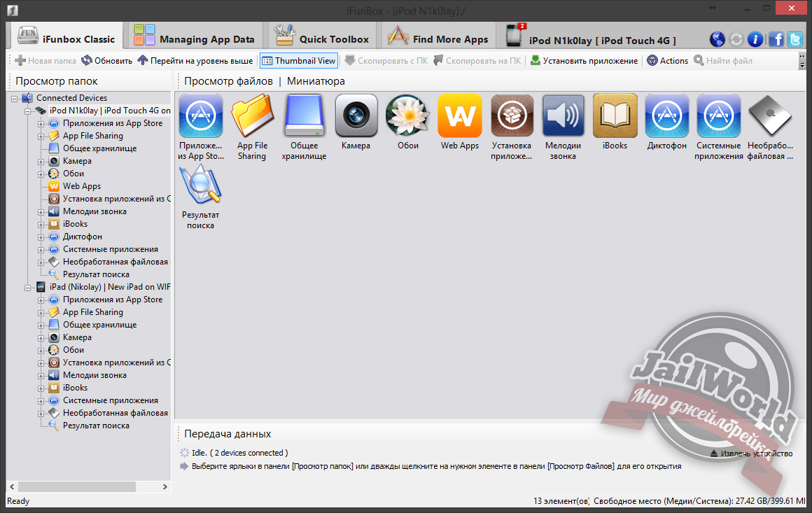Open the Диктофон thumbnail
812x513 pixels.
click(x=666, y=116)
